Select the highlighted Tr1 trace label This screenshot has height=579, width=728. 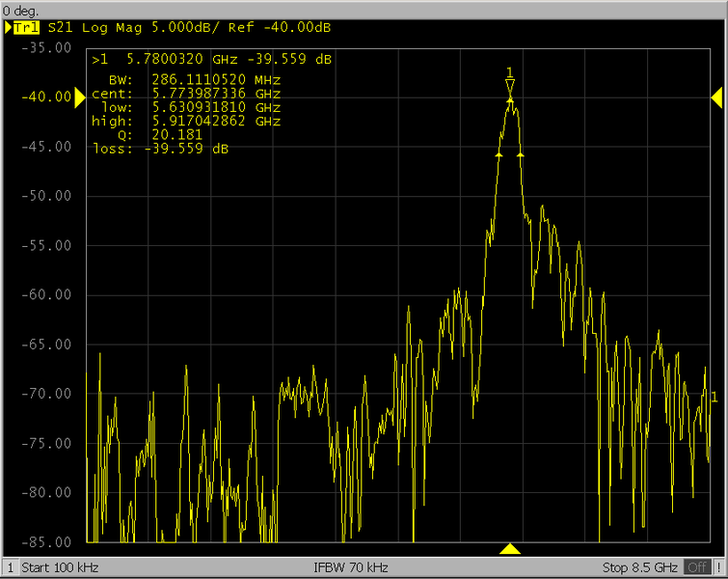[x=26, y=29]
